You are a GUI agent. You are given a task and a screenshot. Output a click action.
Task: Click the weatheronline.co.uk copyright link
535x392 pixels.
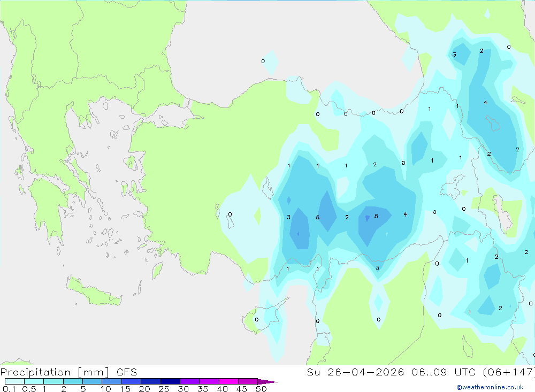point(490,387)
